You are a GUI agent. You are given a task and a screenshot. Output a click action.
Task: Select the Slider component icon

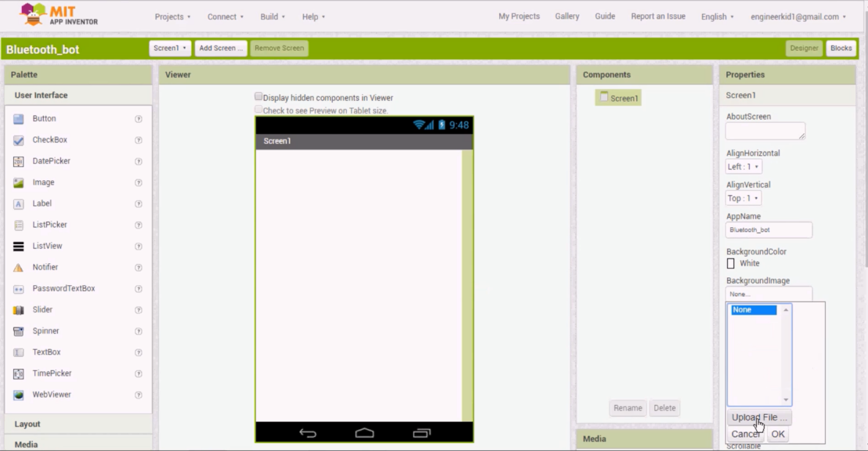click(x=18, y=310)
